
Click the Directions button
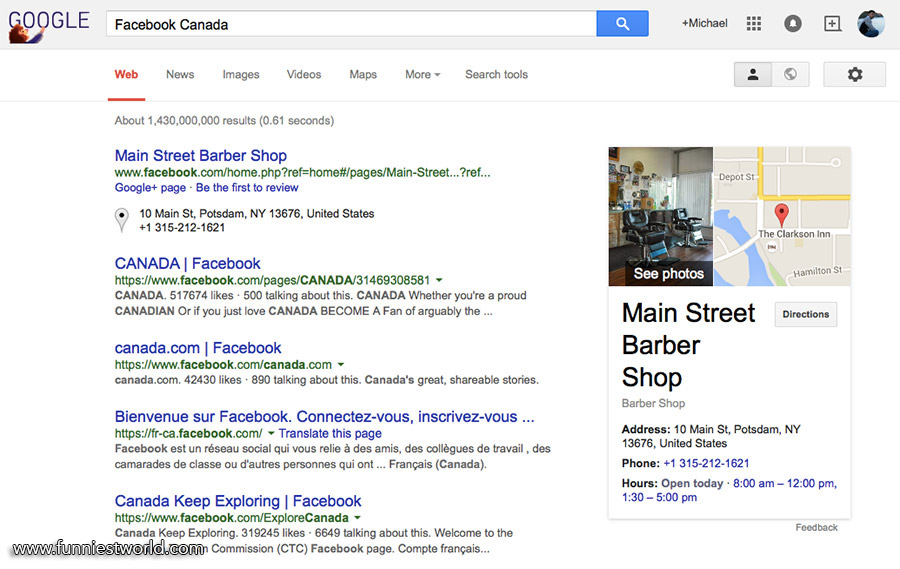805,314
